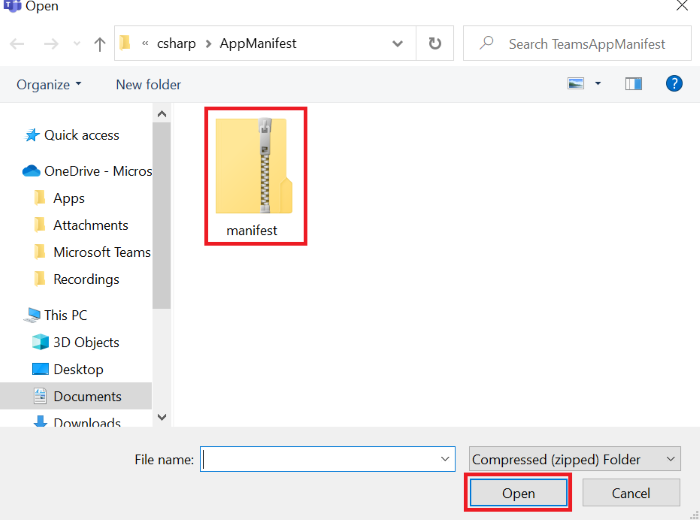Refresh the AppManifest folder view
Viewport: 700px width, 520px height.
pyautogui.click(x=435, y=43)
